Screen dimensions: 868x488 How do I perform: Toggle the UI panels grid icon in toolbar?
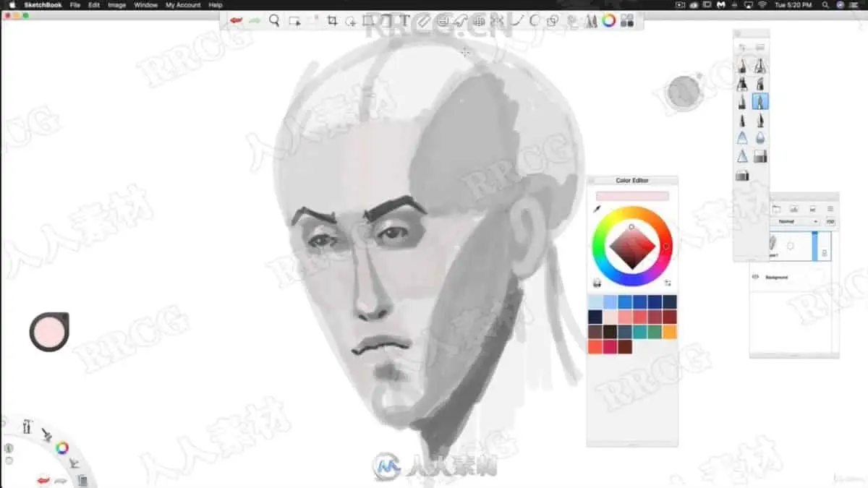pos(627,21)
